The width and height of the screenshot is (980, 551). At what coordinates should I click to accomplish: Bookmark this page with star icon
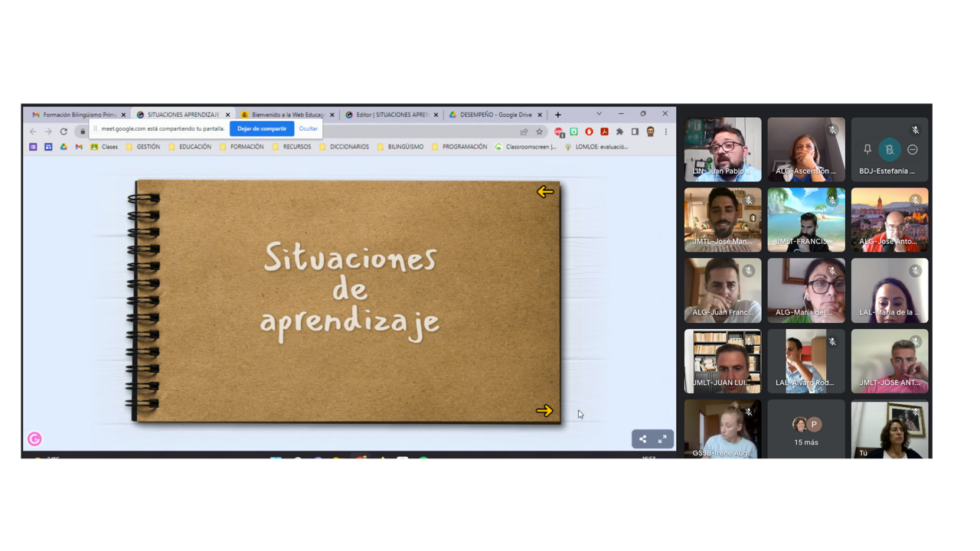pyautogui.click(x=539, y=131)
